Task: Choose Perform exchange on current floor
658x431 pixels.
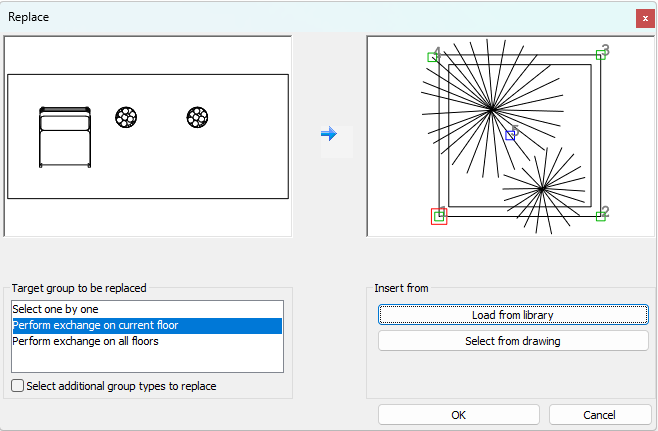Action: coord(98,325)
